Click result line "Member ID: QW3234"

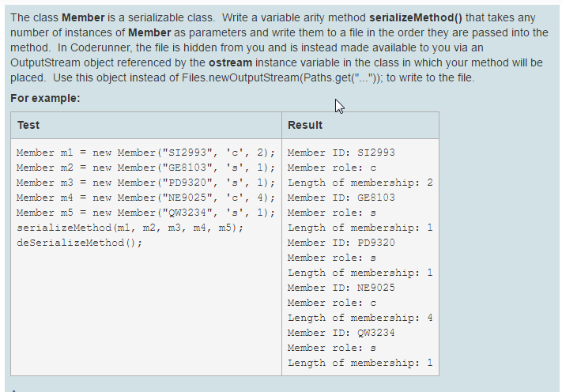(x=341, y=333)
